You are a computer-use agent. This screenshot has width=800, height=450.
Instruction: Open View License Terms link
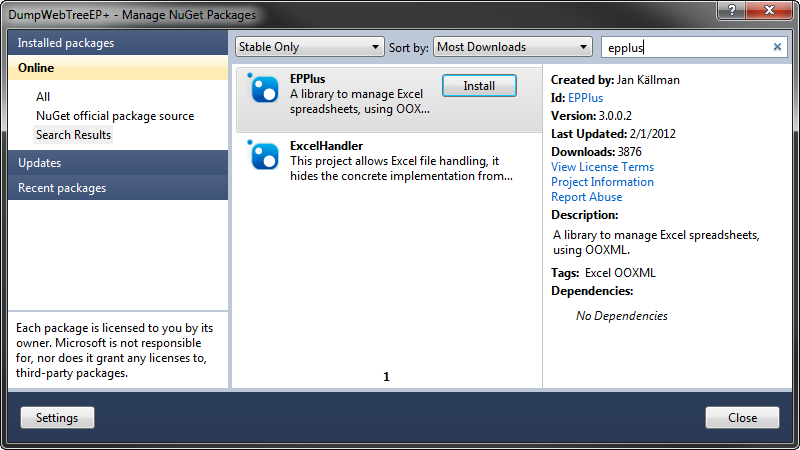[602, 167]
